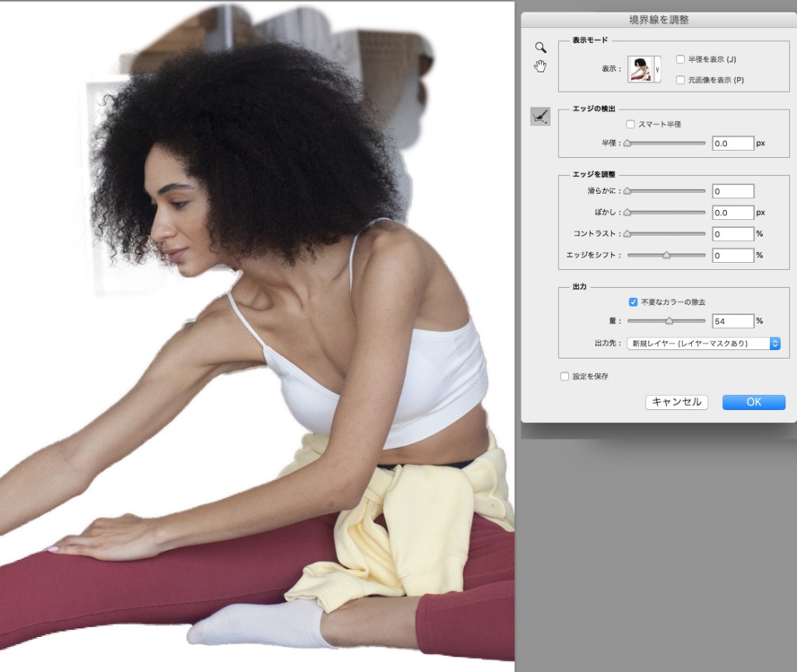Click the 表示モード section label

click(590, 40)
